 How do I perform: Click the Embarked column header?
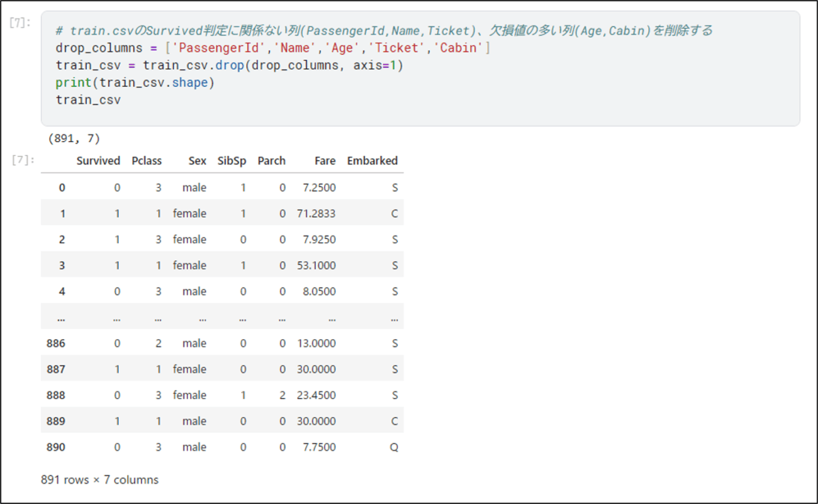click(373, 161)
